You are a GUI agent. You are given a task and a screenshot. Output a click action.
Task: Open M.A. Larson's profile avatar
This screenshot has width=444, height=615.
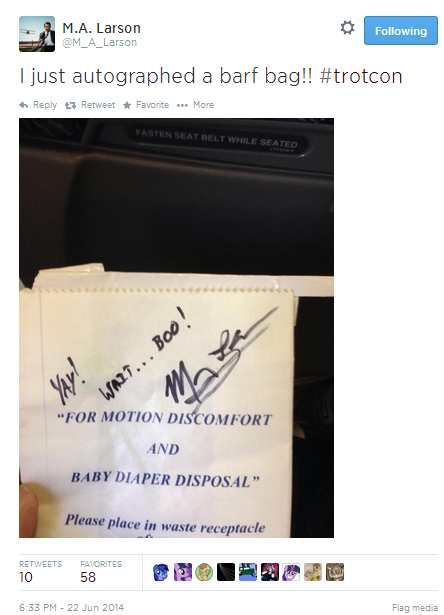click(x=37, y=34)
